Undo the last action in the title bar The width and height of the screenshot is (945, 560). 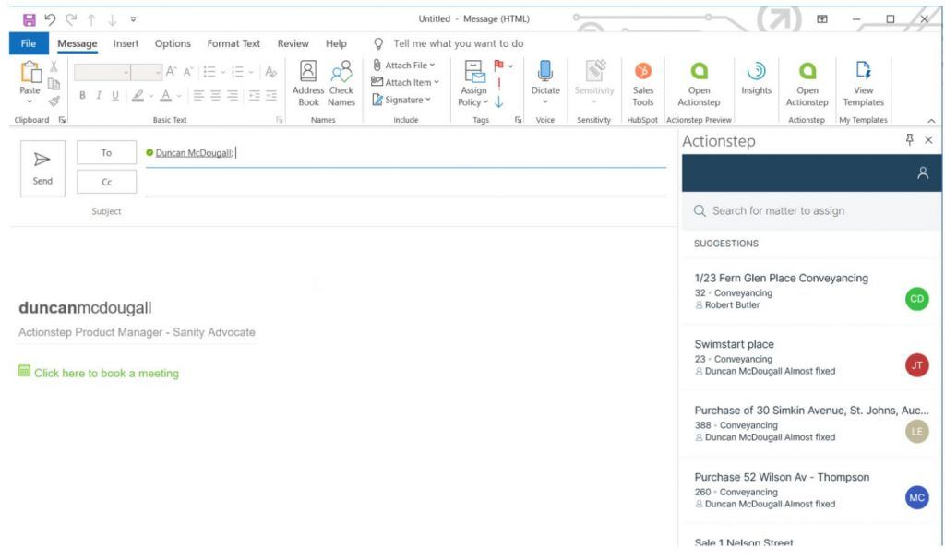(50, 19)
